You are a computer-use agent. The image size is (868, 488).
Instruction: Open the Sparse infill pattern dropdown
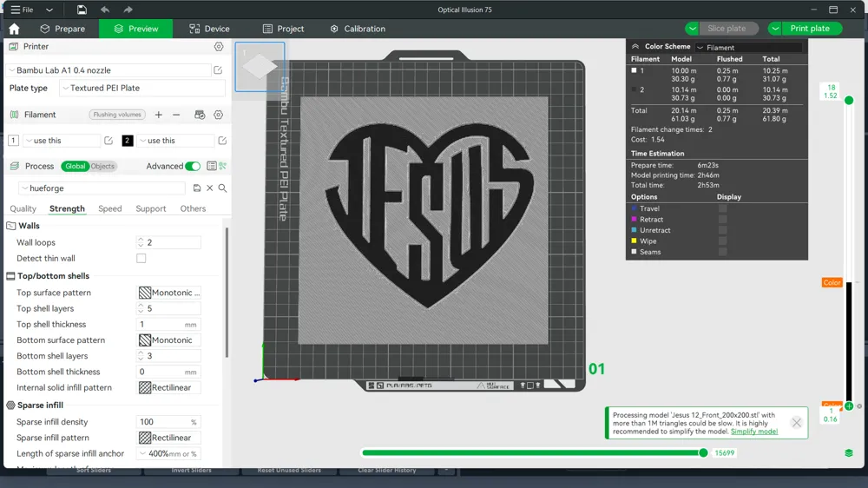coord(169,438)
